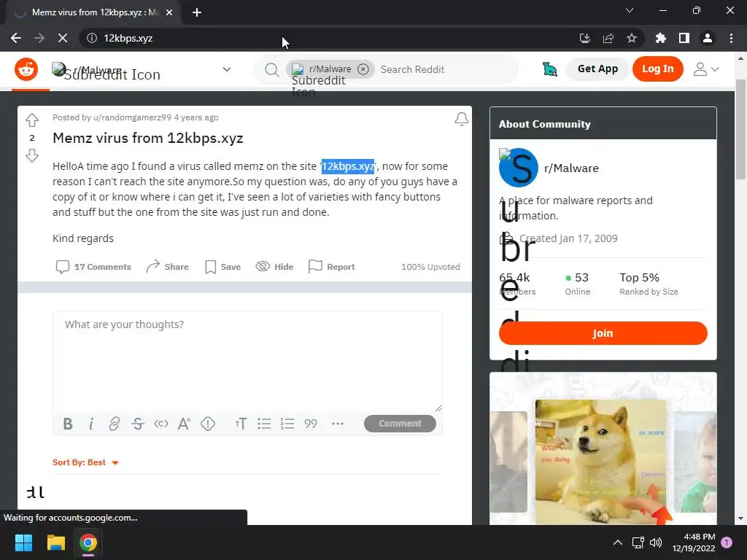Click the Chrome taskbar icon

[x=88, y=542]
